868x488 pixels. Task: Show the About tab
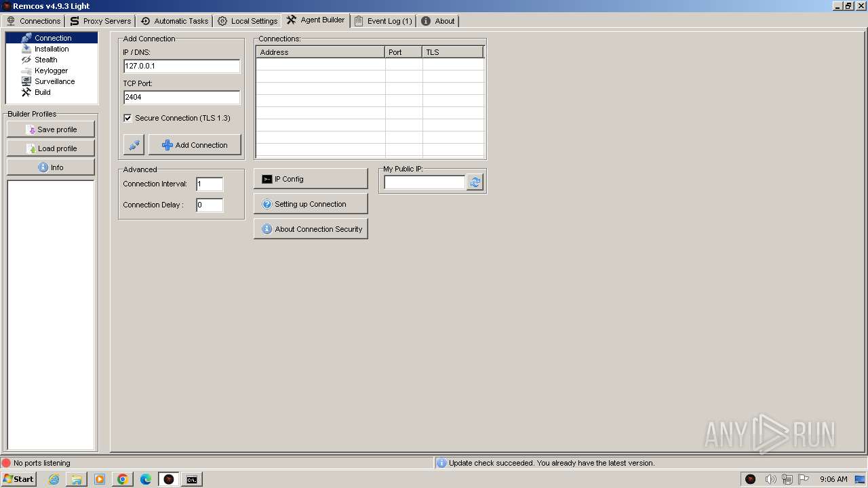click(438, 21)
